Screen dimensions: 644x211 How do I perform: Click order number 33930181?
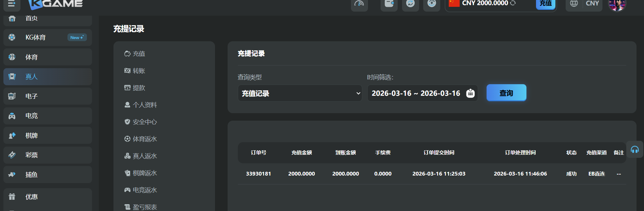click(259, 174)
